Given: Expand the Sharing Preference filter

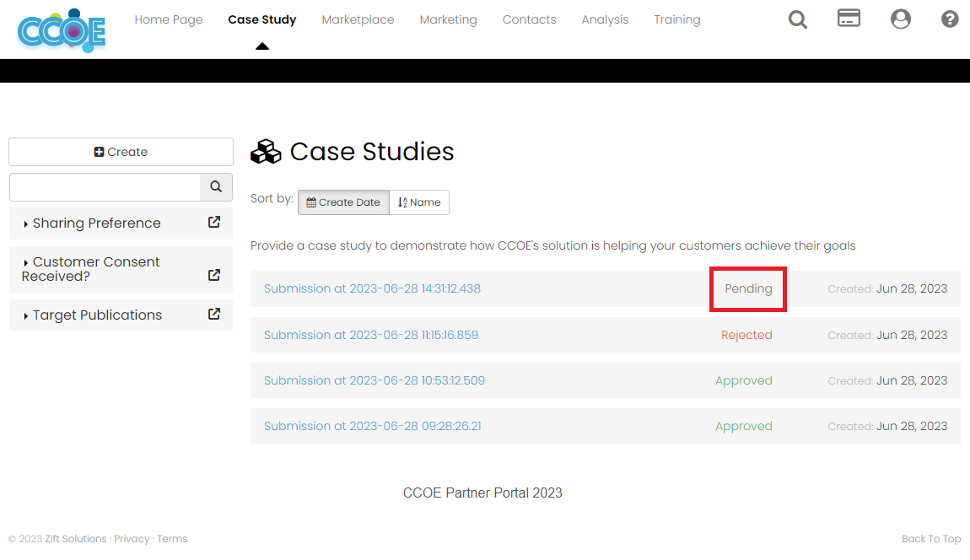Looking at the screenshot, I should [96, 223].
